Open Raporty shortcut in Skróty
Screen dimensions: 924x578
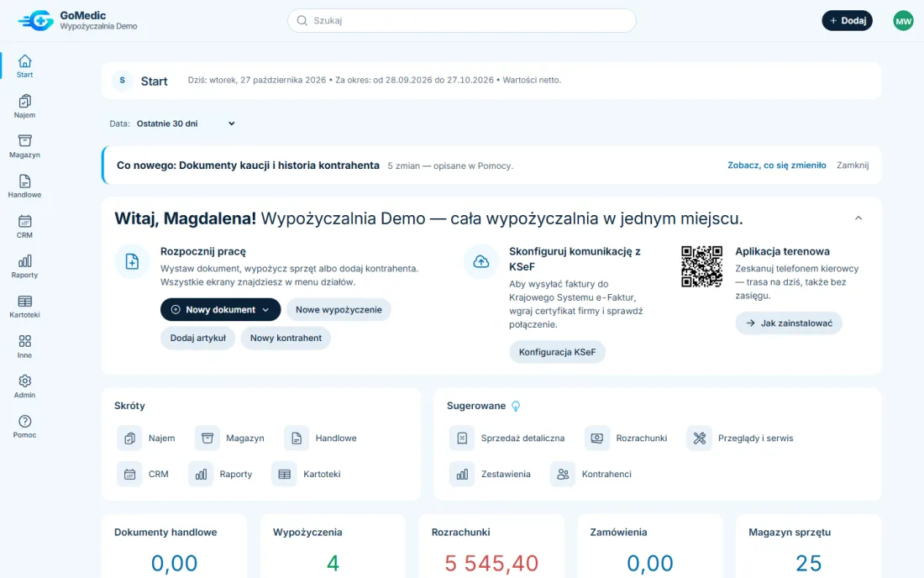(220, 474)
